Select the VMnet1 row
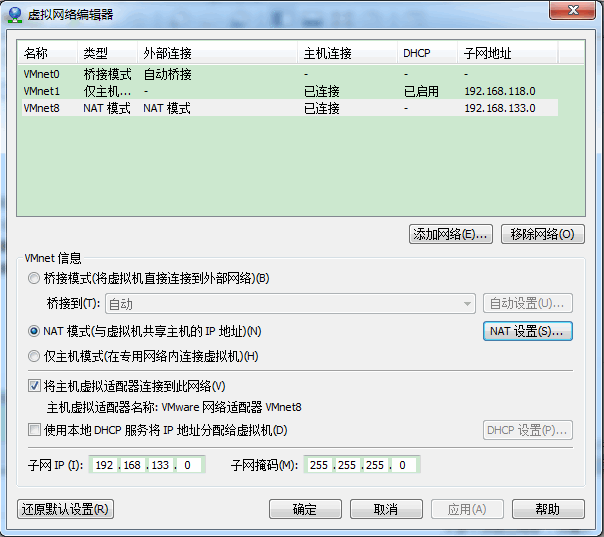 coord(290,91)
